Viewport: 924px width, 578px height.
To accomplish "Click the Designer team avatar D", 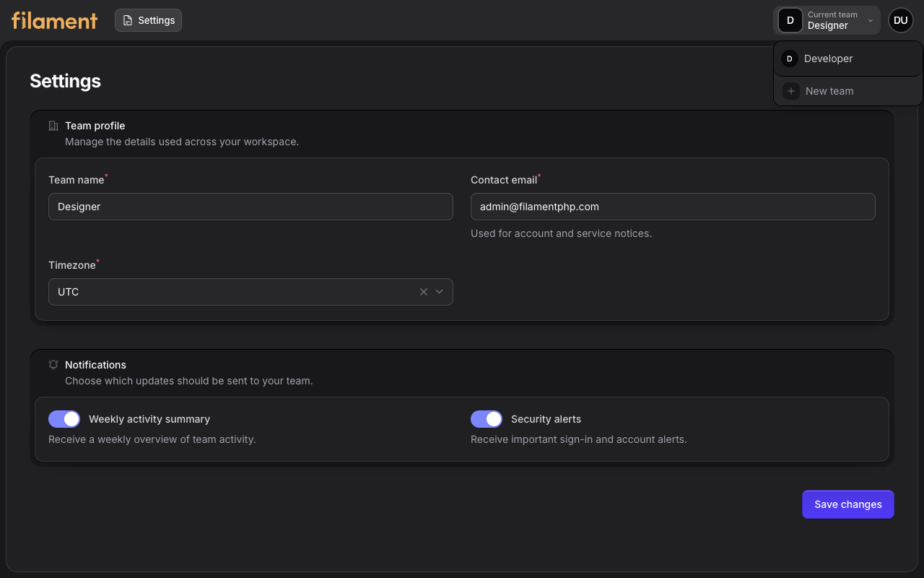I will [x=790, y=20].
